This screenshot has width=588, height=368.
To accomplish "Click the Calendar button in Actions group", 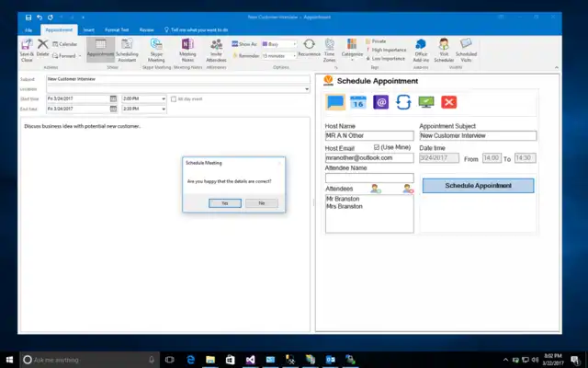I will [x=65, y=44].
